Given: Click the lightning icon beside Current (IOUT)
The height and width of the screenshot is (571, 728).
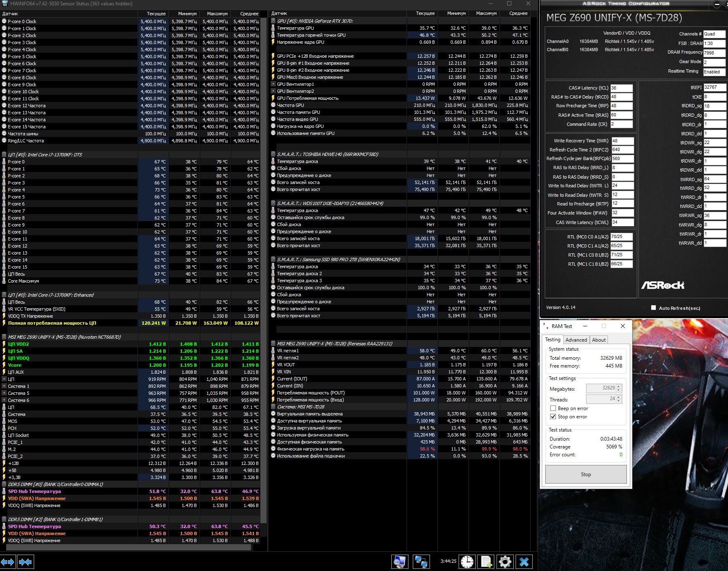Looking at the screenshot, I should tap(273, 379).
